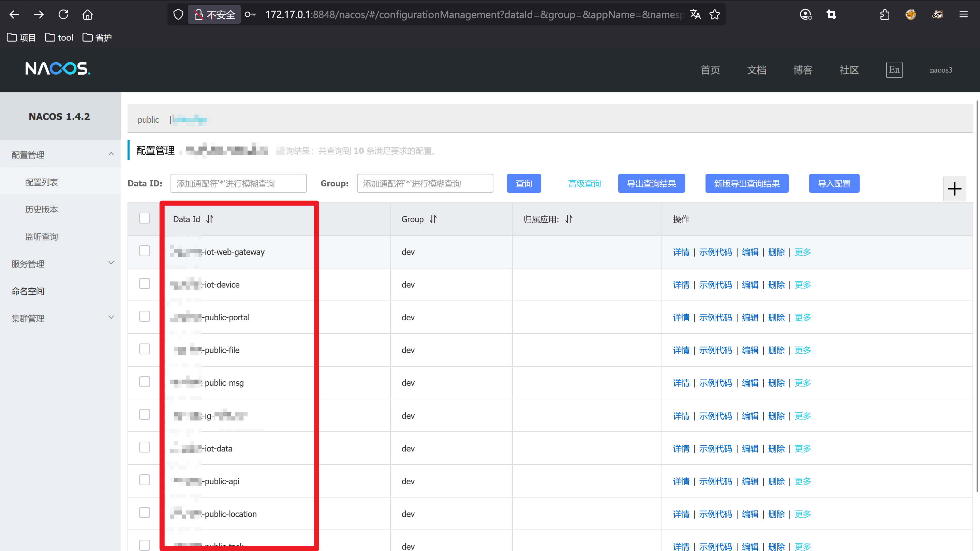Collapse the 配置管理 sidebar section
Screen dimensions: 980x551
coord(111,154)
